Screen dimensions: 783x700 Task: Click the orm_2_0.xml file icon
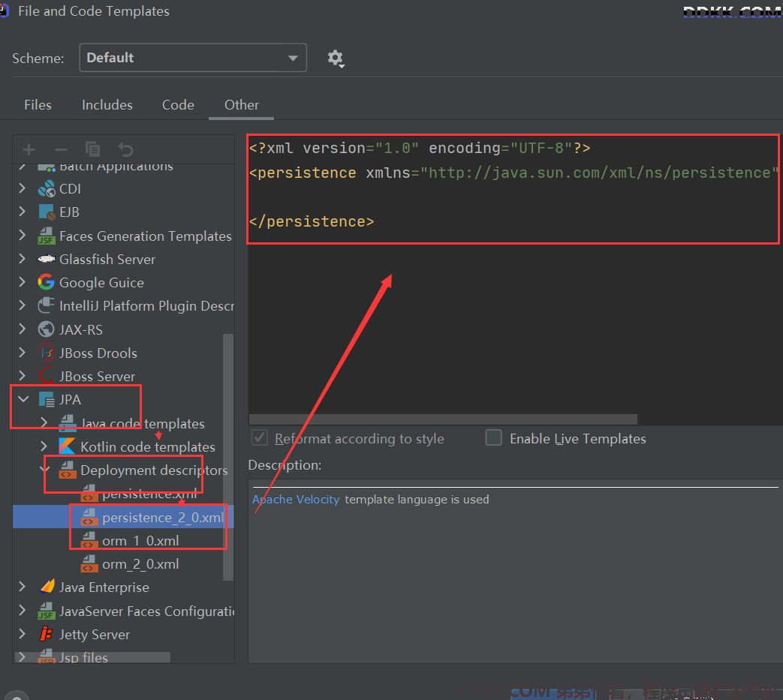pos(89,563)
